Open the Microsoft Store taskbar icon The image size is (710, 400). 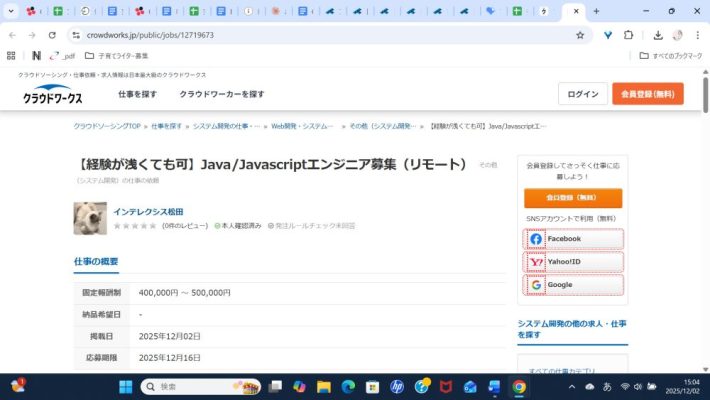(373, 386)
